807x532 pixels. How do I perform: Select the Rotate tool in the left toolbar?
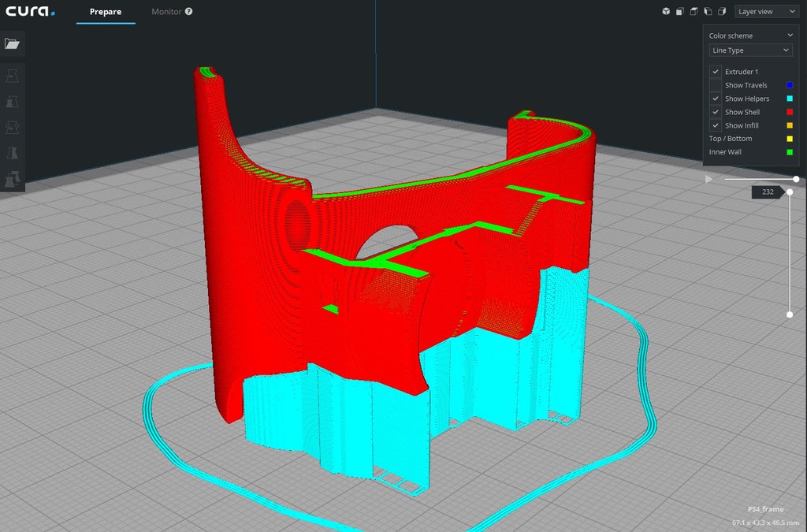(x=13, y=128)
